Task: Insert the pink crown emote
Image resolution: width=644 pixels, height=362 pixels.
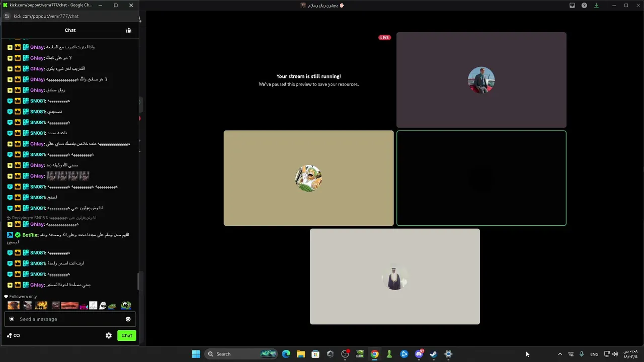Action: 84,306
